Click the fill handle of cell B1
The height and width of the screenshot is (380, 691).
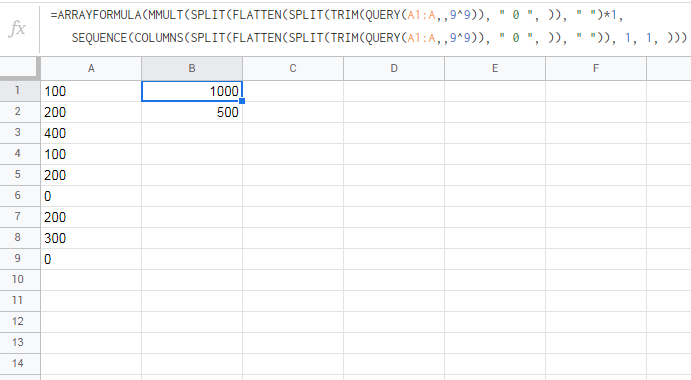(x=242, y=101)
